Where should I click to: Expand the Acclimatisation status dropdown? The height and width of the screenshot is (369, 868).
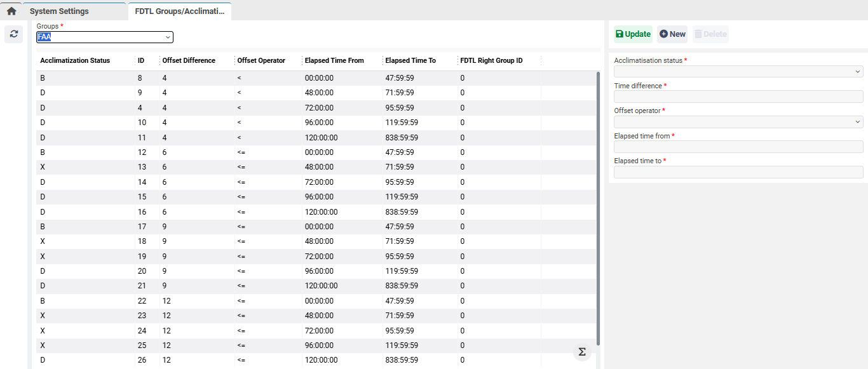(738, 72)
